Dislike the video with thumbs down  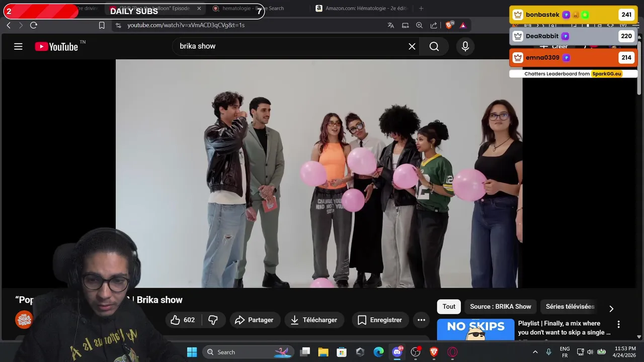(x=213, y=320)
